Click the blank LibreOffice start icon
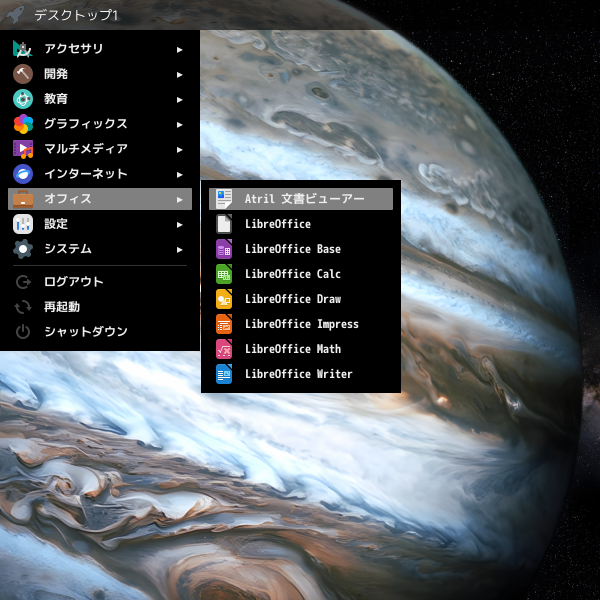Viewport: 600px width, 600px height. click(224, 224)
